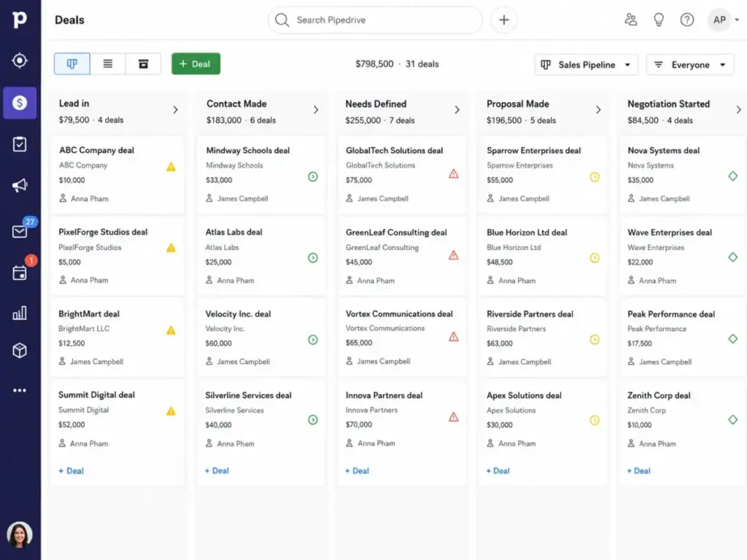Open the Riverside Partners deal title
This screenshot has width=747, height=560.
tap(530, 314)
